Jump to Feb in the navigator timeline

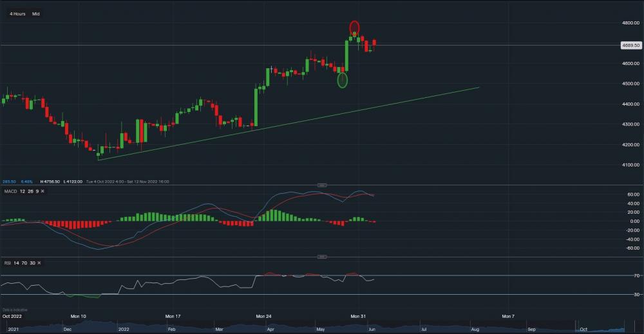tap(171, 329)
